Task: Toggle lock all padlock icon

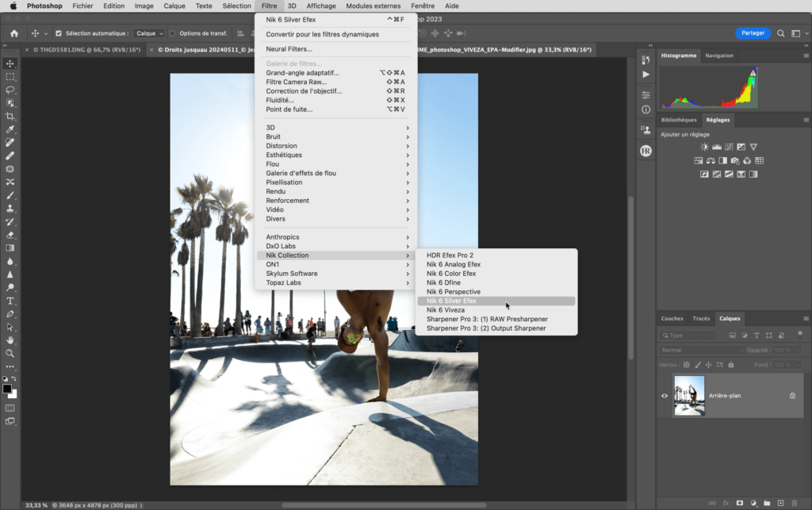Action: pos(730,365)
